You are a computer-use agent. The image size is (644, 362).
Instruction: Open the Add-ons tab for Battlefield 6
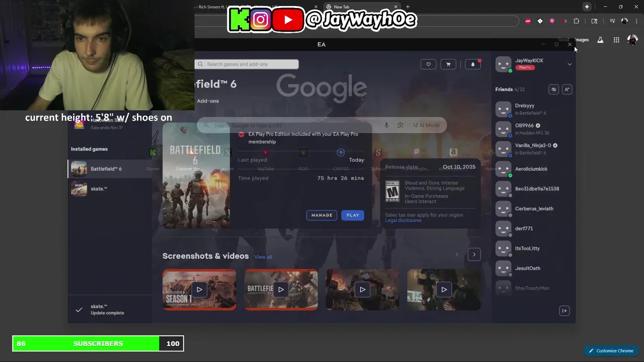[x=208, y=101]
